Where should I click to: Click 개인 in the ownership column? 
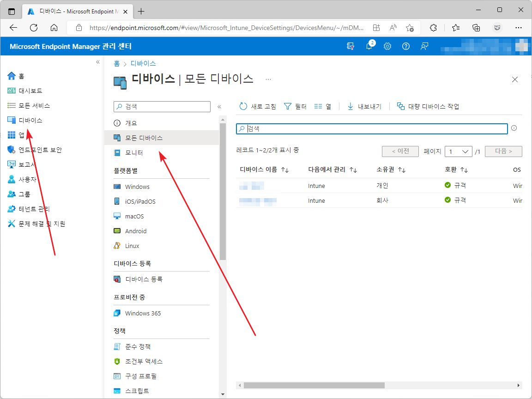tap(382, 186)
